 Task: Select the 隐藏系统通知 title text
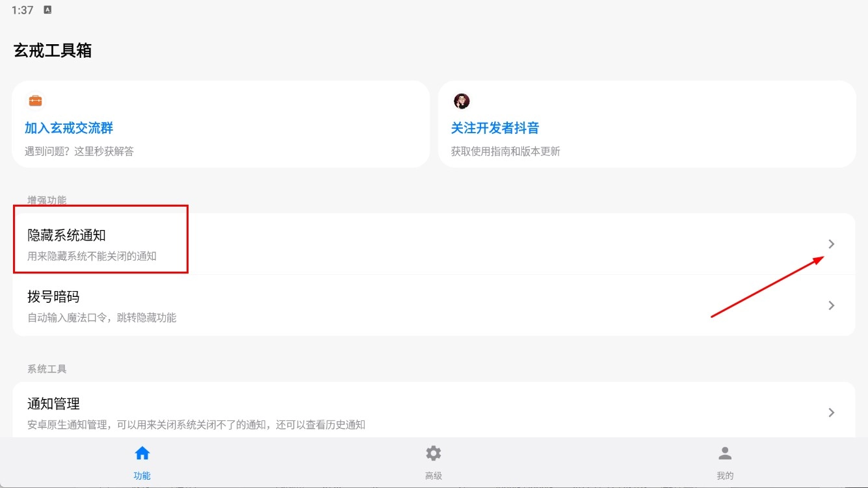(x=66, y=235)
